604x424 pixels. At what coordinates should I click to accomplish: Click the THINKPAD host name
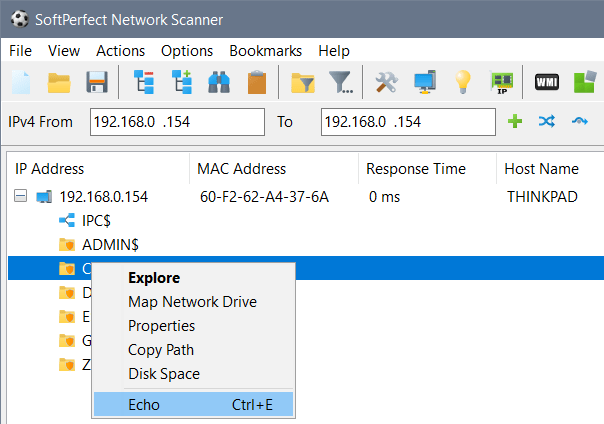pyautogui.click(x=542, y=197)
